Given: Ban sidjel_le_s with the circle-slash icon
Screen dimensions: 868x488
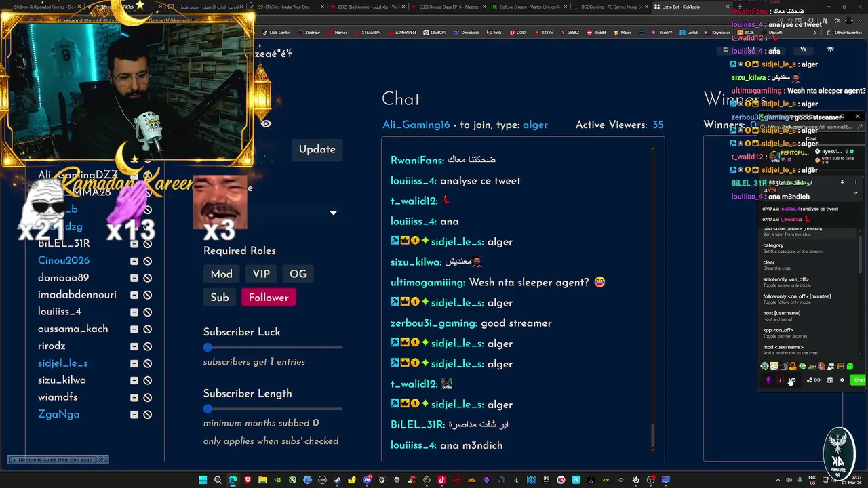Looking at the screenshot, I should pyautogui.click(x=147, y=363).
